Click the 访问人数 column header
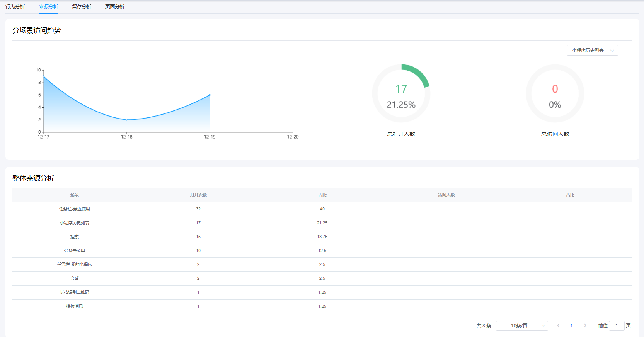Image resolution: width=644 pixels, height=337 pixels. tap(446, 195)
